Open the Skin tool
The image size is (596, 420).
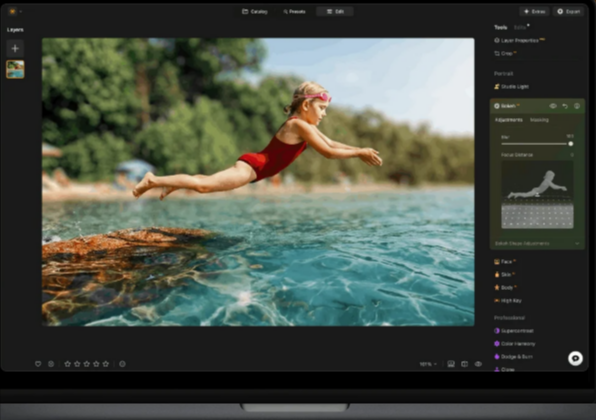point(504,274)
